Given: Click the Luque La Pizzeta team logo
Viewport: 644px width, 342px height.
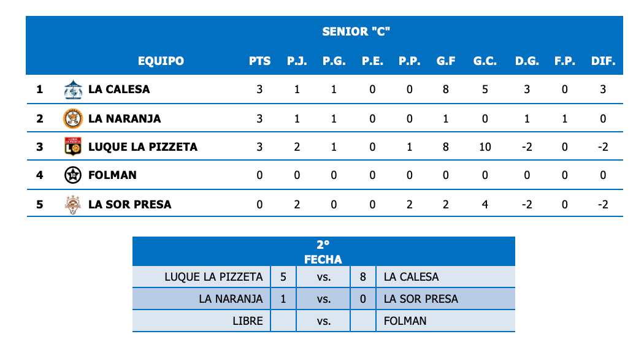Looking at the screenshot, I should point(73,146).
